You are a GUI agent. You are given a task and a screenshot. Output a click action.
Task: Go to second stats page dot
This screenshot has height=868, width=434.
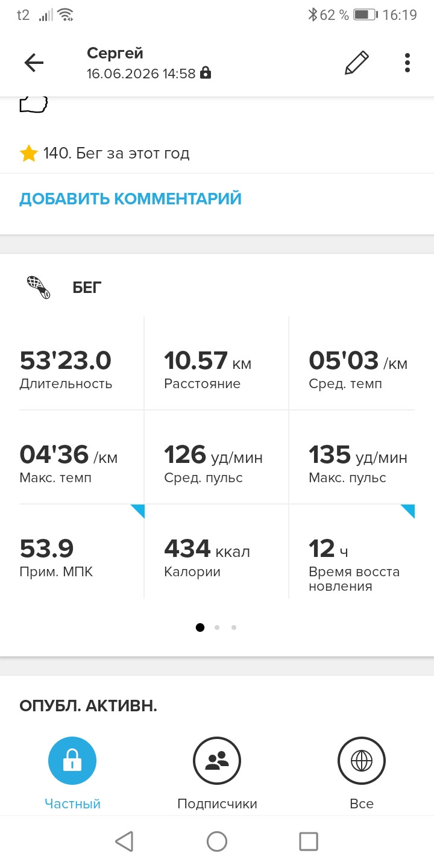pyautogui.click(x=217, y=627)
